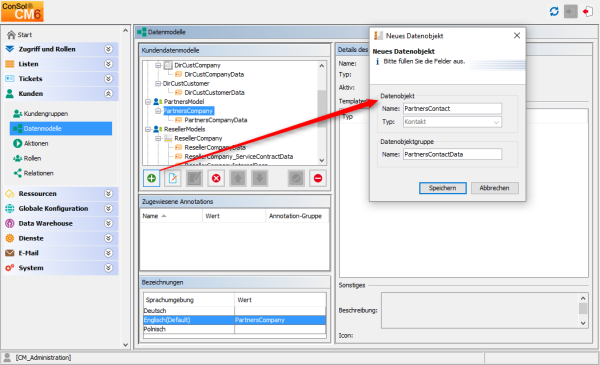Click the green add data object icon

tap(152, 178)
